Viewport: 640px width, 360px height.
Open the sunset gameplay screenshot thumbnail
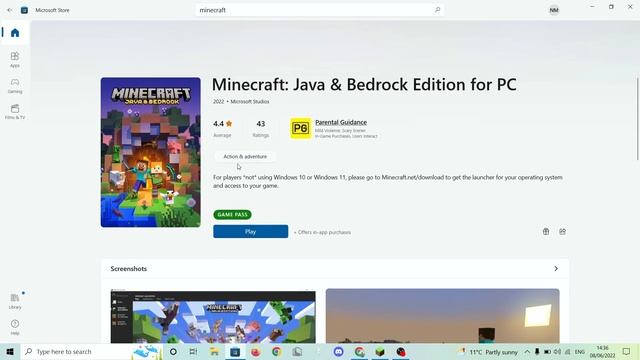click(442, 316)
